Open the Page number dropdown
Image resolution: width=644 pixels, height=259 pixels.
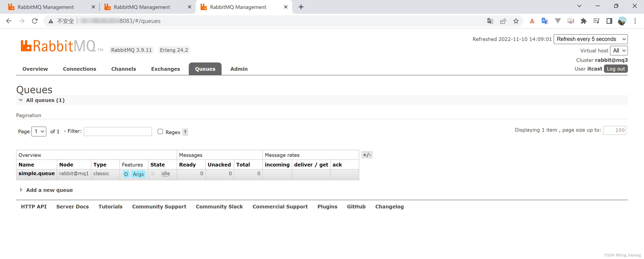[39, 131]
